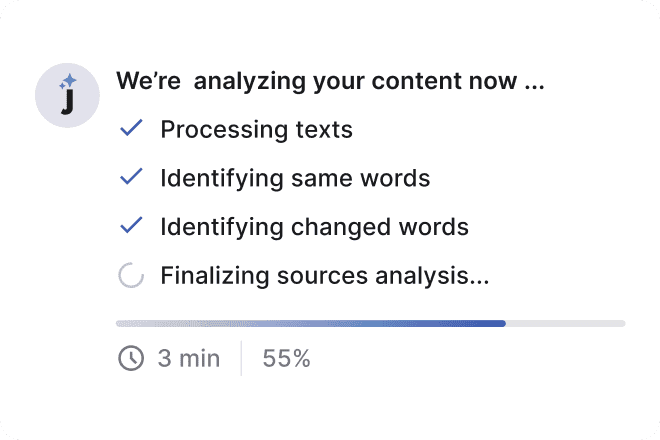Click the 55% progress percentage text
The width and height of the screenshot is (660, 440).
point(286,359)
